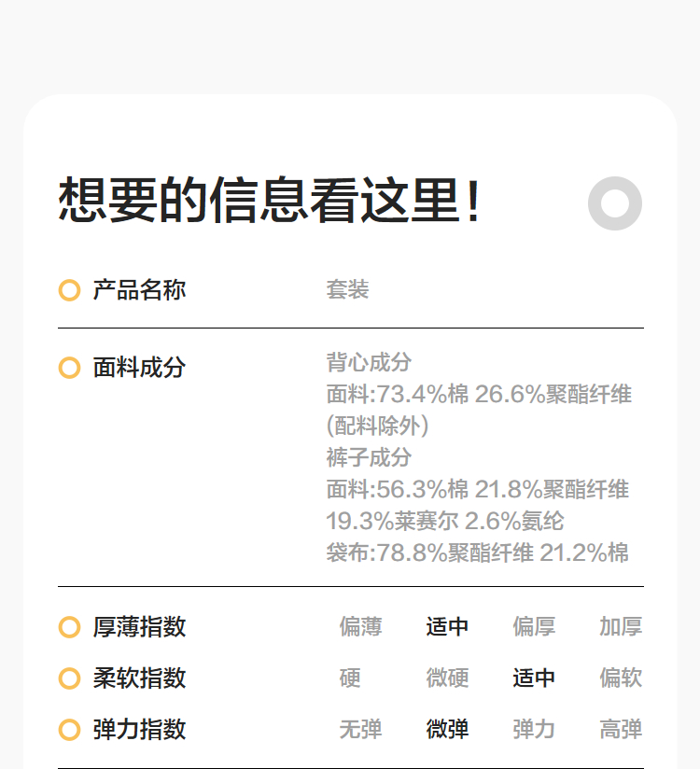This screenshot has width=700, height=769.
Task: Select 适中 in the 柔软指数 row
Action: pos(534,678)
